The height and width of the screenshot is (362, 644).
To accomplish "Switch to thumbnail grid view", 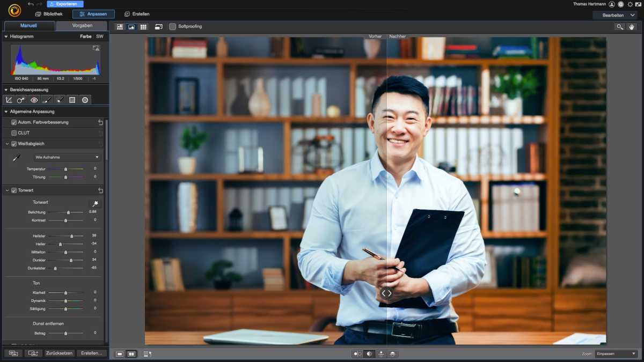I will (143, 26).
